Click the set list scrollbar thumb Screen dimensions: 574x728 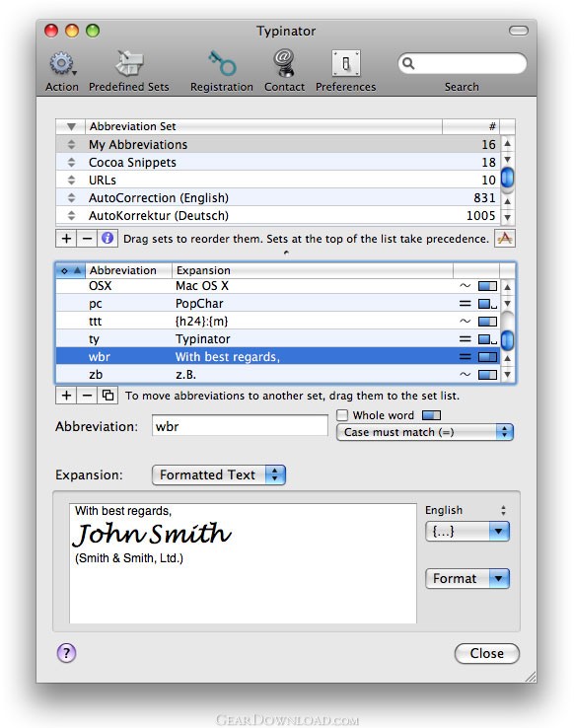508,179
